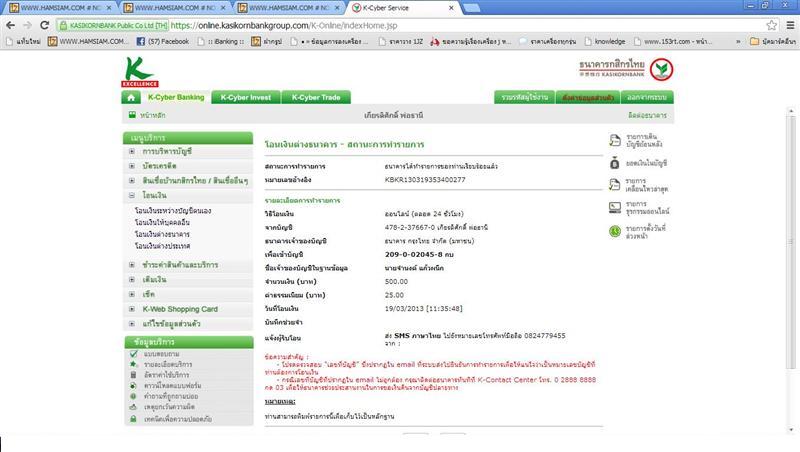Click the ตั้งค่าข้อมูลส่วนตัว button

(x=588, y=97)
